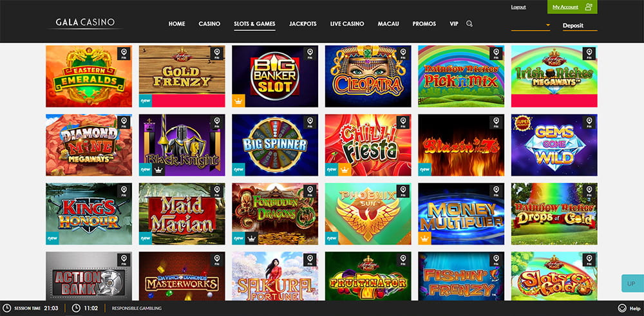
Task: Open the Responsible Gambling link
Action: pos(137,308)
